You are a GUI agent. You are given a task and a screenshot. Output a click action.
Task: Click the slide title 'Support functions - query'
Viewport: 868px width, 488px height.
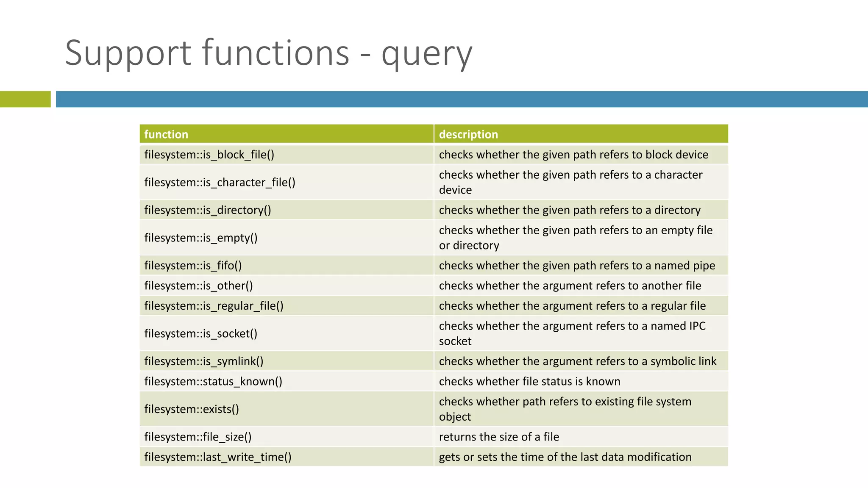(268, 53)
